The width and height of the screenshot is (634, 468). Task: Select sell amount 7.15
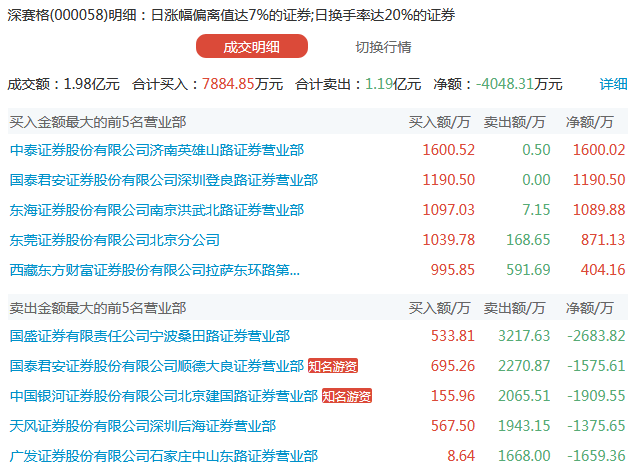point(536,210)
